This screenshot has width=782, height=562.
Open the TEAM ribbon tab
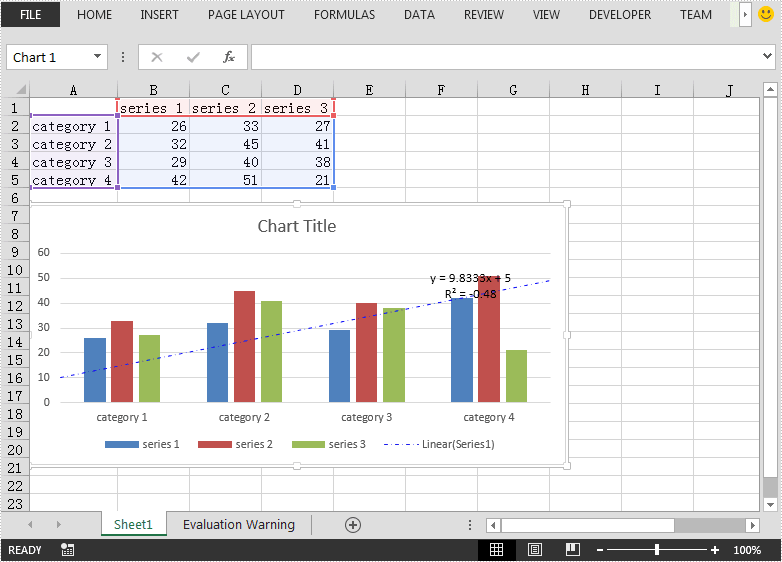(x=696, y=15)
